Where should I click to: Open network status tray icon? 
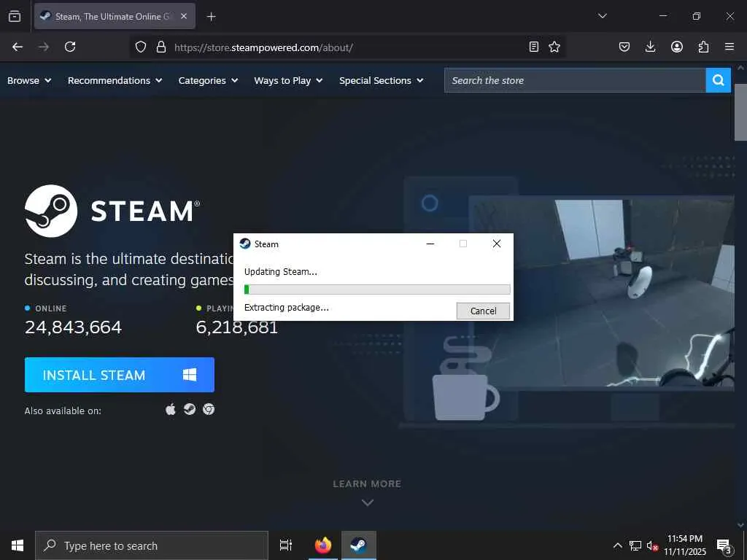(635, 545)
